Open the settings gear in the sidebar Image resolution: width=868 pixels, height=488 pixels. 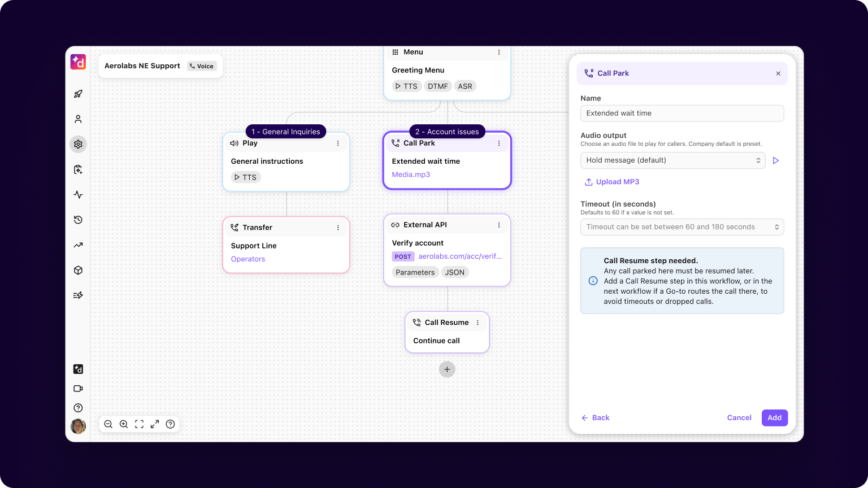[x=78, y=144]
